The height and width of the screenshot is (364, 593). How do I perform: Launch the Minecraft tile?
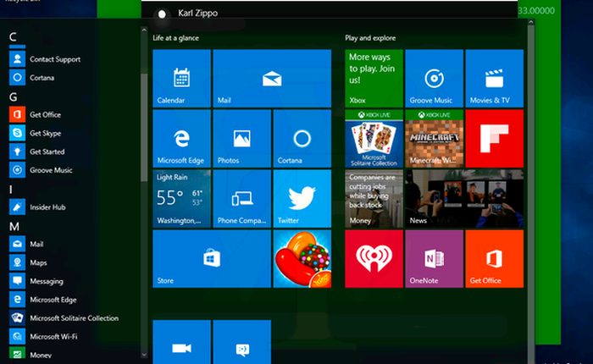point(434,138)
